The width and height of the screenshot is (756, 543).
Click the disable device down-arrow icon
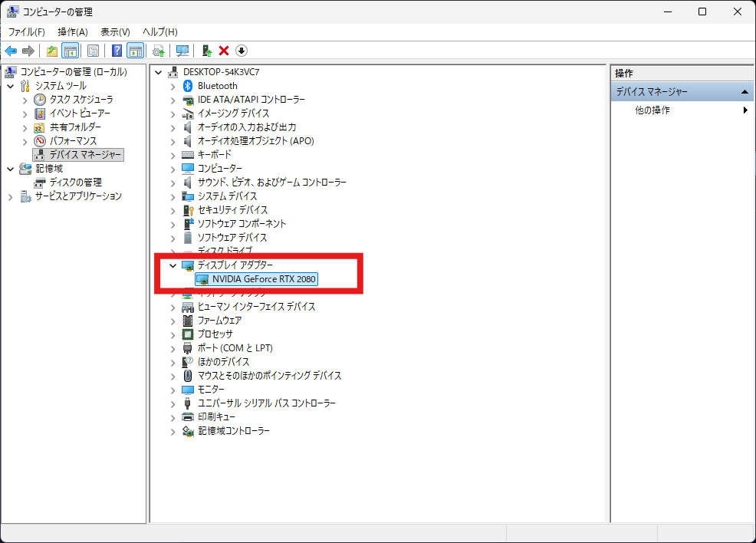pyautogui.click(x=242, y=51)
